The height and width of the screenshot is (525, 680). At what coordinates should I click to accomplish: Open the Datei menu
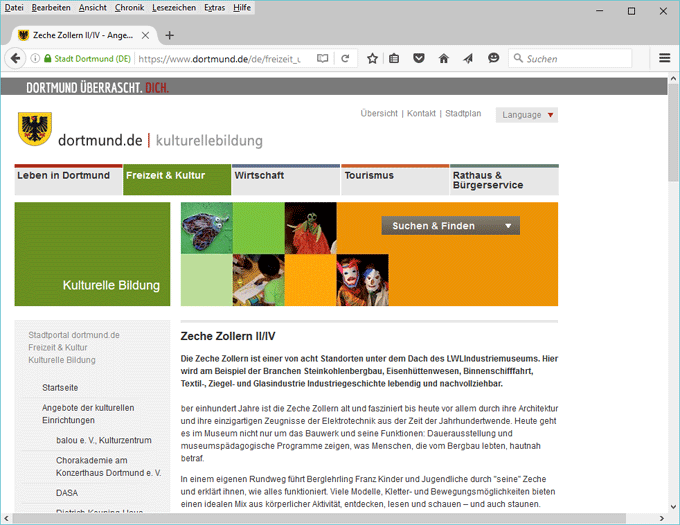click(14, 7)
